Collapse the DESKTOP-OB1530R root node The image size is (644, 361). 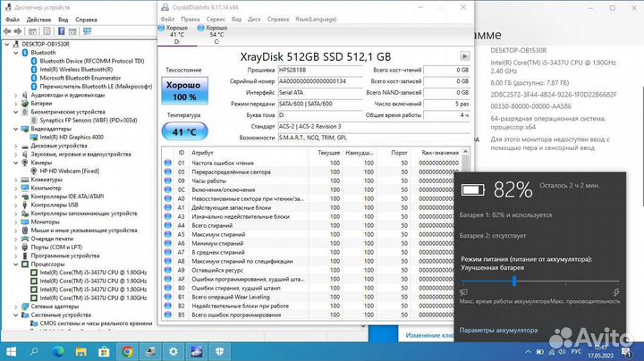click(x=6, y=44)
